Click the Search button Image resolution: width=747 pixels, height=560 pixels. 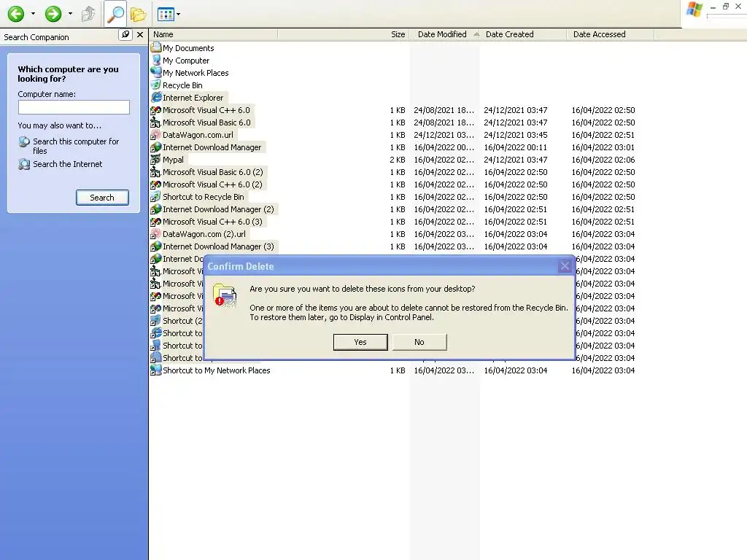[102, 198]
